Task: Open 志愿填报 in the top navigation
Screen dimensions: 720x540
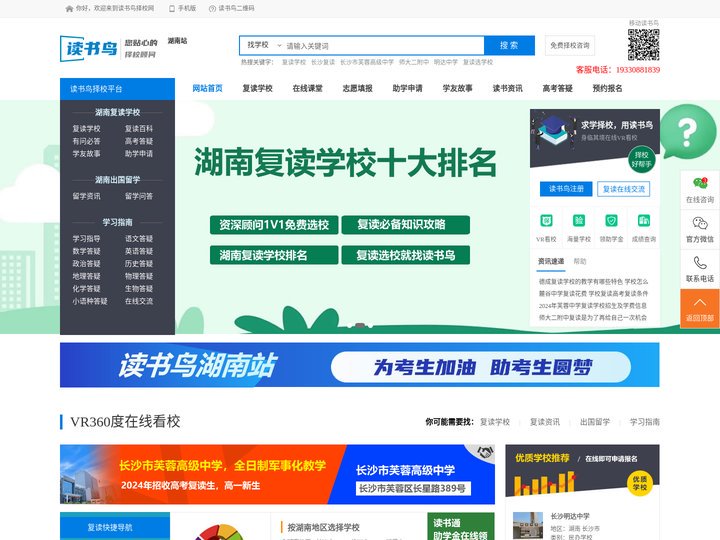Action: tap(358, 88)
